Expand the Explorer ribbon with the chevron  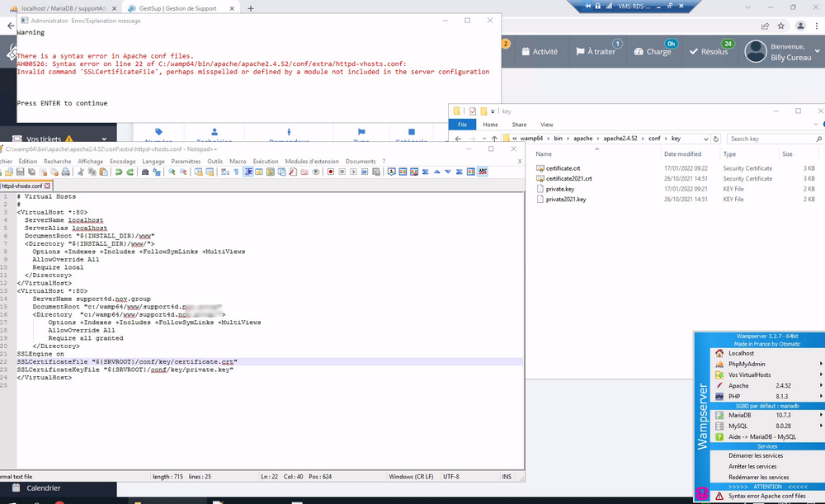point(816,125)
